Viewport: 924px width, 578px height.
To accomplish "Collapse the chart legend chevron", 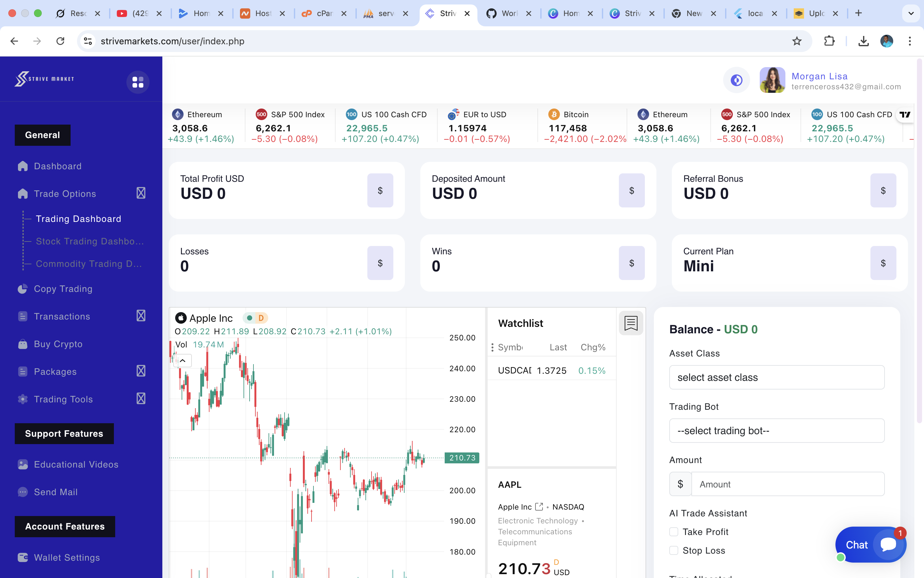I will [x=183, y=361].
